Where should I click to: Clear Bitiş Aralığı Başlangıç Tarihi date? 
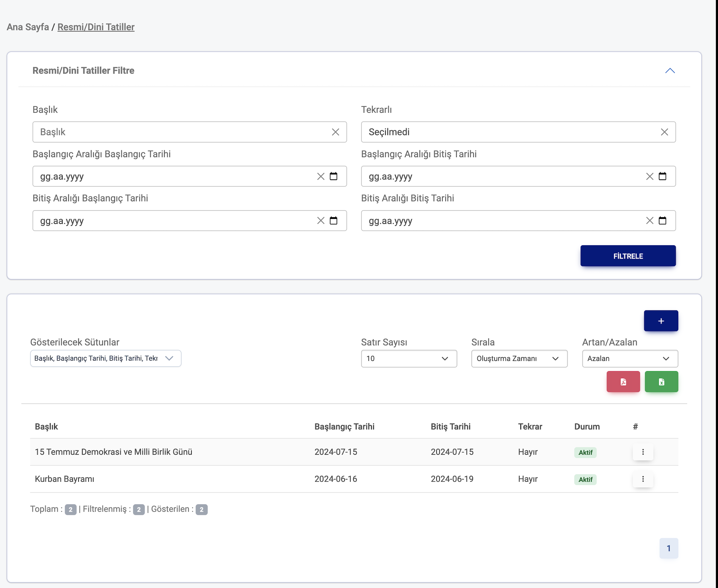coord(320,220)
